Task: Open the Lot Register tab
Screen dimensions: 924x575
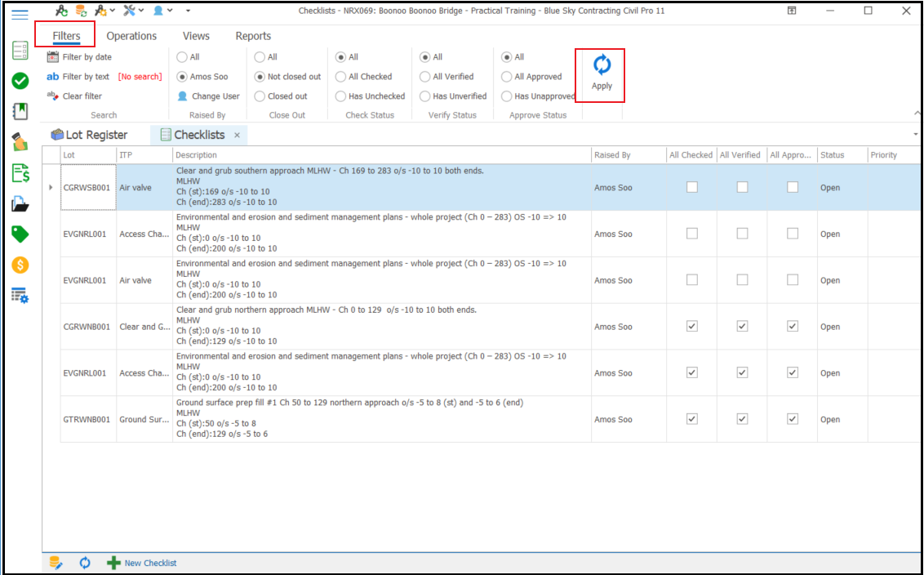Action: click(90, 135)
